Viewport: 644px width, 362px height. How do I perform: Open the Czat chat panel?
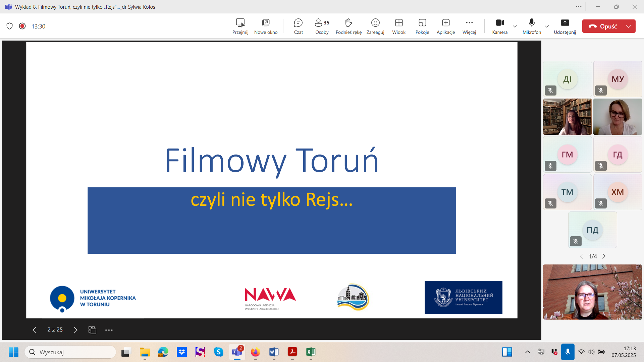click(x=298, y=26)
